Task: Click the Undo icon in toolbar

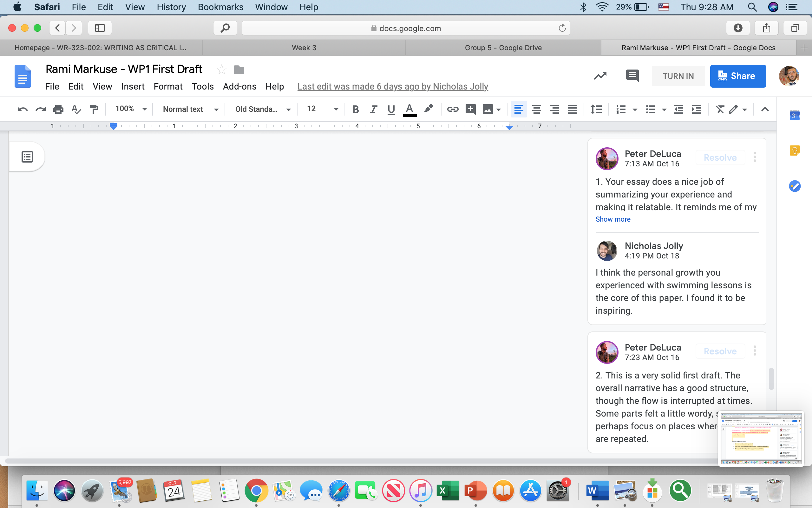Action: pos(23,109)
